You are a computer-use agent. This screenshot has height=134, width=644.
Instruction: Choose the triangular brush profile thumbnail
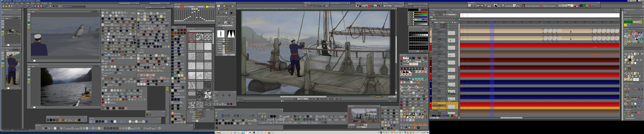click(231, 34)
